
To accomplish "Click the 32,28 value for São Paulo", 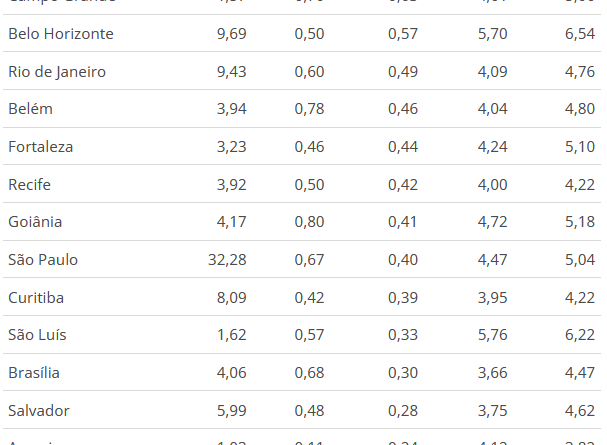I will 225,260.
